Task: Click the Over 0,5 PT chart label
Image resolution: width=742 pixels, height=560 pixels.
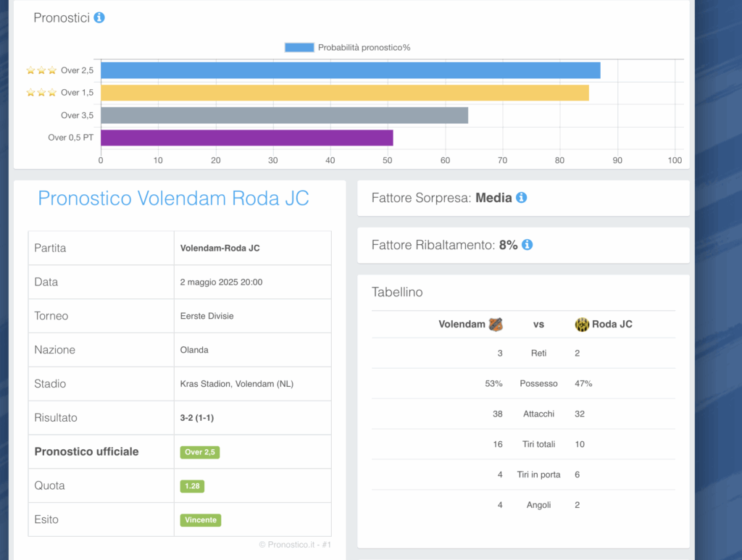Action: (x=70, y=138)
